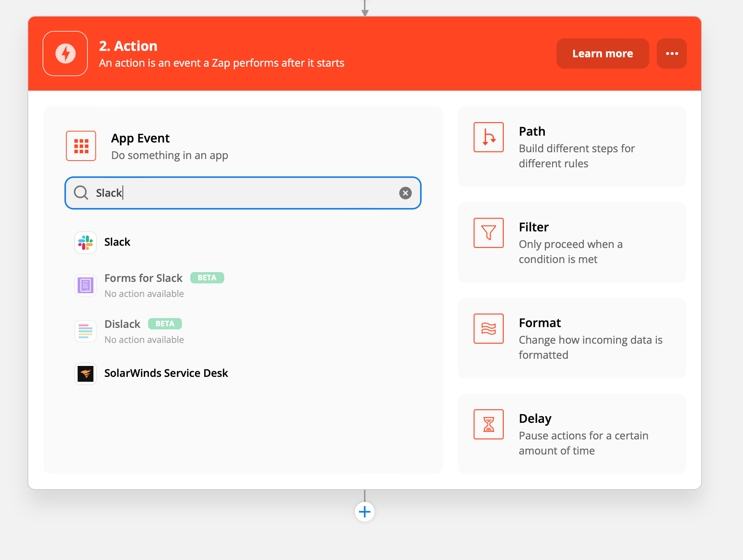
Task: Click the lightning bolt Action icon
Action: 65,54
